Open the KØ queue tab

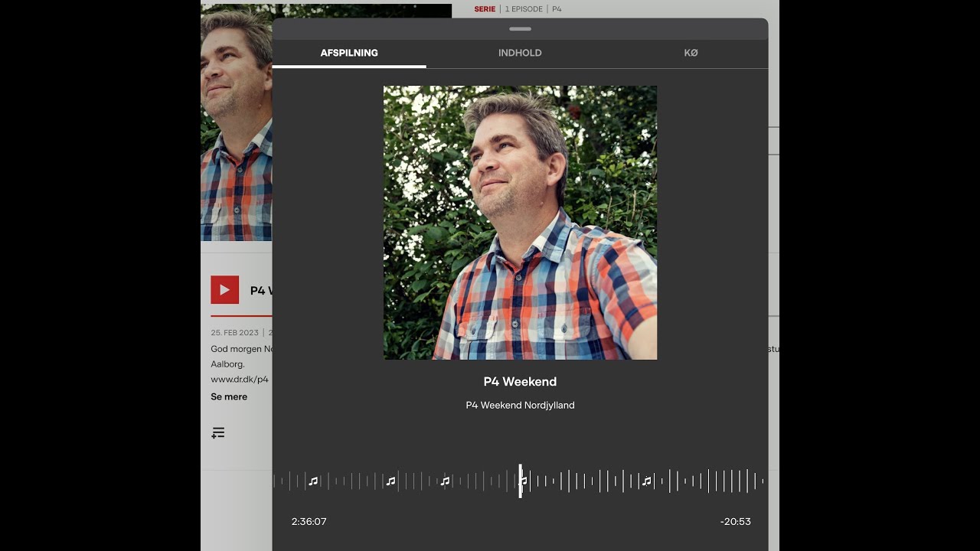point(691,53)
